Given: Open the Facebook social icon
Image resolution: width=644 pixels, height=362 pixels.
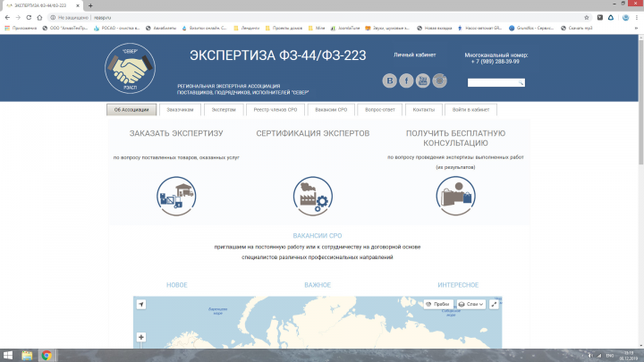Looking at the screenshot, I should (406, 80).
